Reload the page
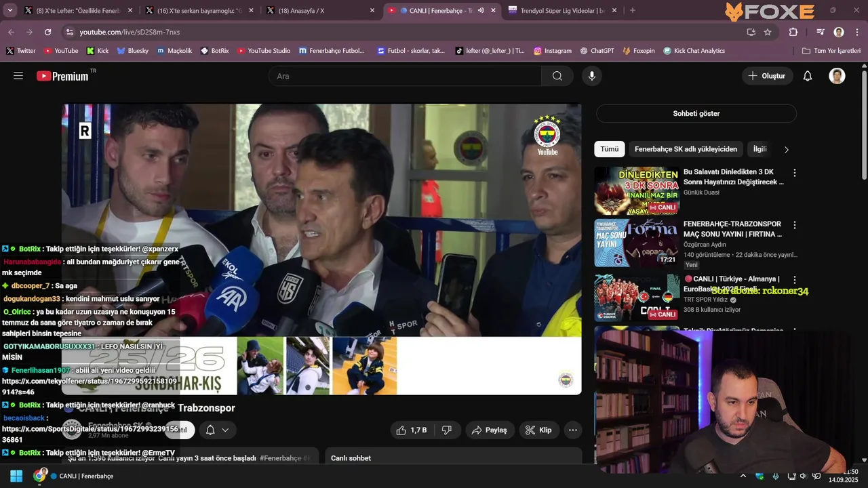868x488 pixels. [x=47, y=32]
